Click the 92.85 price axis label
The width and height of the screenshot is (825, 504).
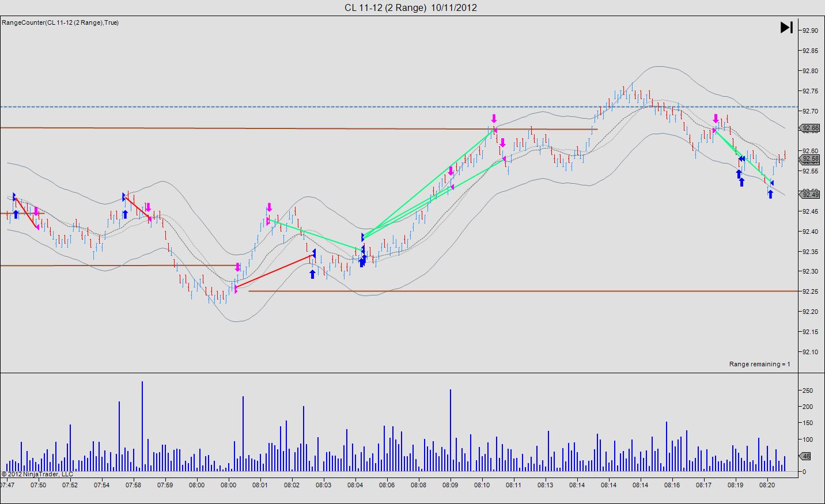pyautogui.click(x=811, y=51)
